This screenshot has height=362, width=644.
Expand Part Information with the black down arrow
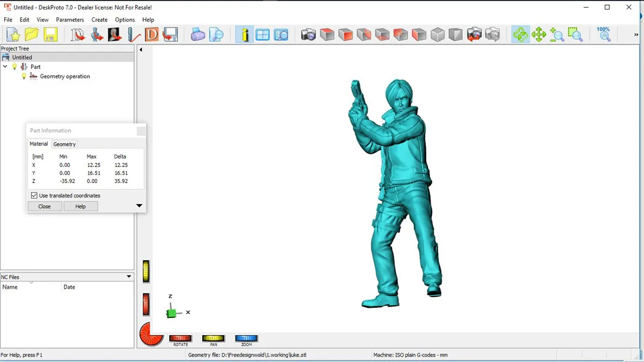(x=139, y=206)
